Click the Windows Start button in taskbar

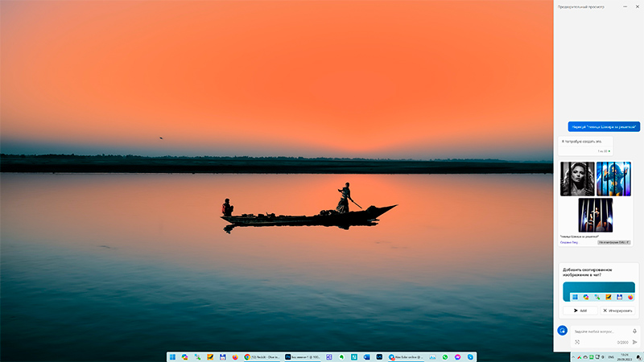(x=172, y=356)
